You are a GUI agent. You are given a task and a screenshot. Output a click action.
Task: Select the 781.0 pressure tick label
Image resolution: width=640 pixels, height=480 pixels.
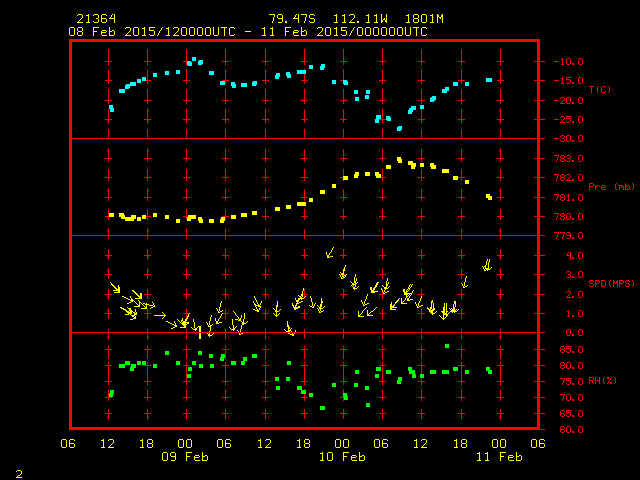pyautogui.click(x=569, y=198)
